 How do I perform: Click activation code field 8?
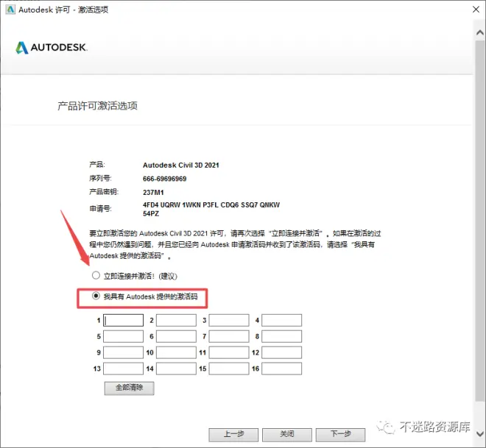click(x=281, y=336)
